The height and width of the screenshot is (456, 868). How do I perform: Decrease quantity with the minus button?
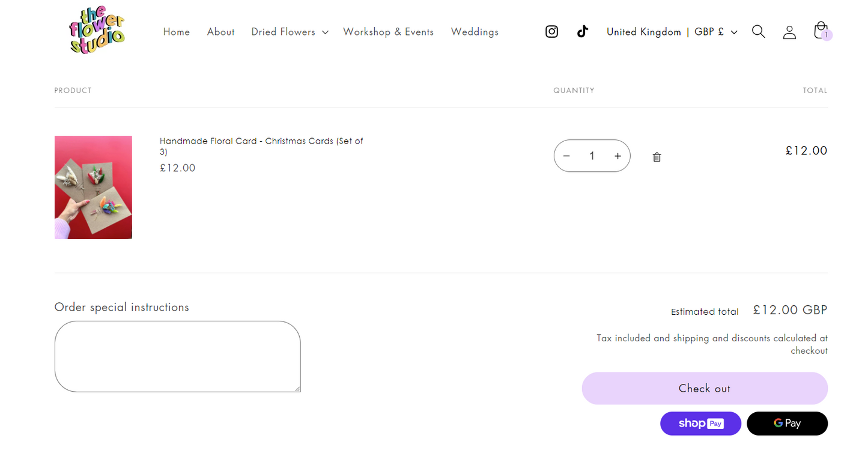(566, 156)
